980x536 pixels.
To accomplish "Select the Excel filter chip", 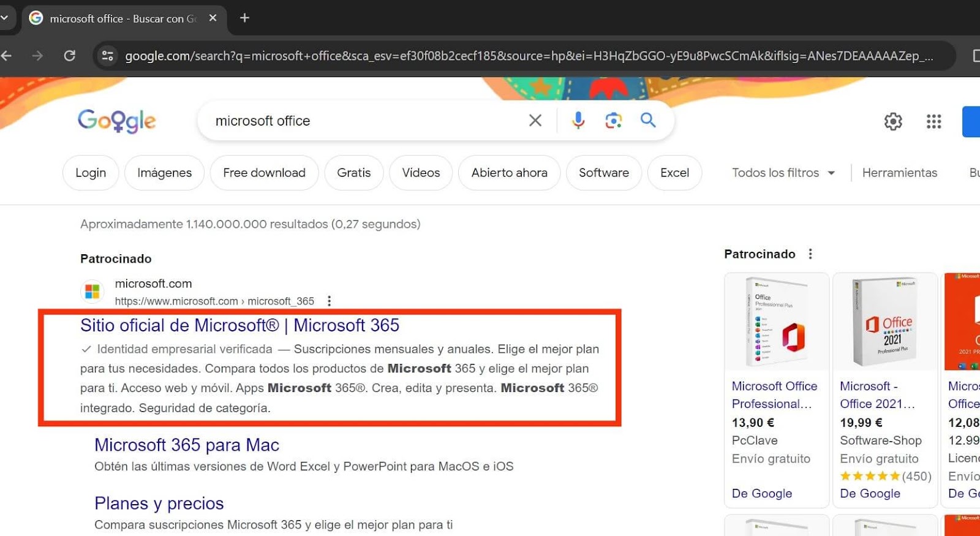I will pos(674,173).
